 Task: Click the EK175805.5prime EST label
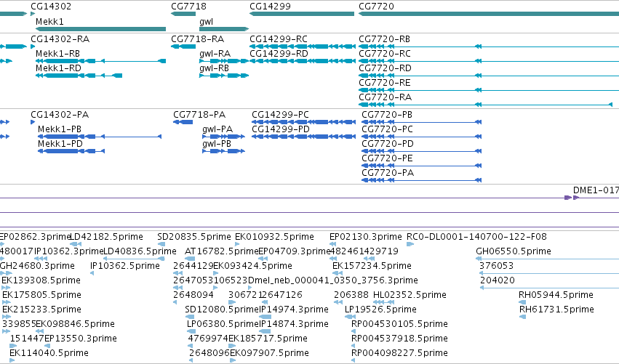click(x=41, y=295)
